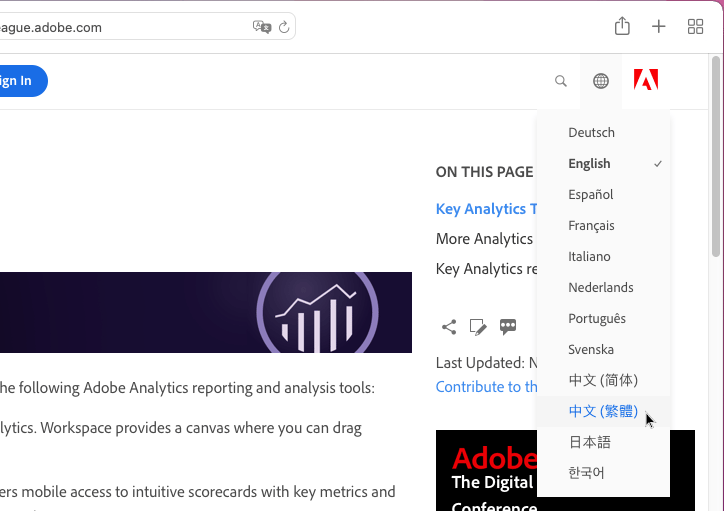The width and height of the screenshot is (724, 511).
Task: Pick Português from the language list
Action: [x=603, y=318]
